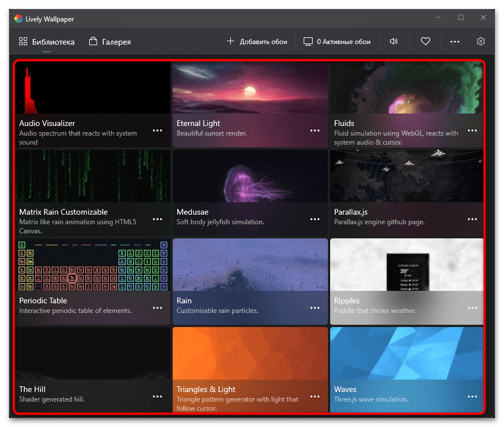Viewport: 504px width, 427px height.
Task: Click the 'Beautiful sunset render.' description
Action: pyautogui.click(x=212, y=133)
